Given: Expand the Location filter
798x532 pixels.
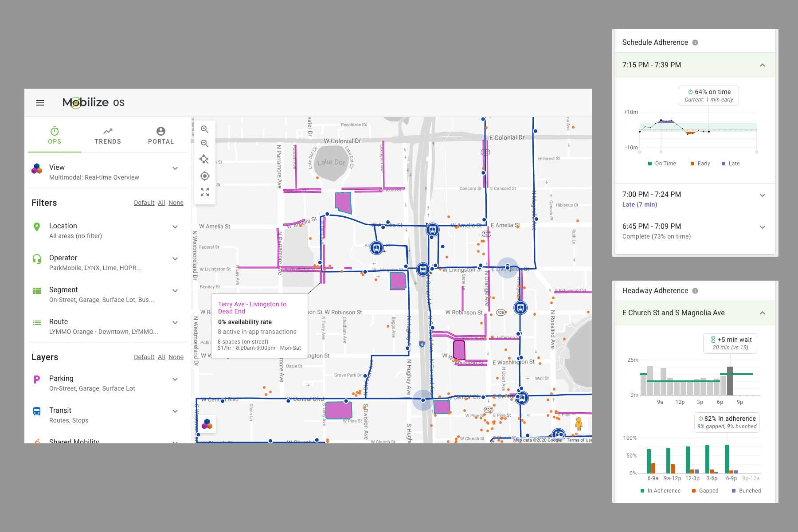Looking at the screenshot, I should [175, 227].
